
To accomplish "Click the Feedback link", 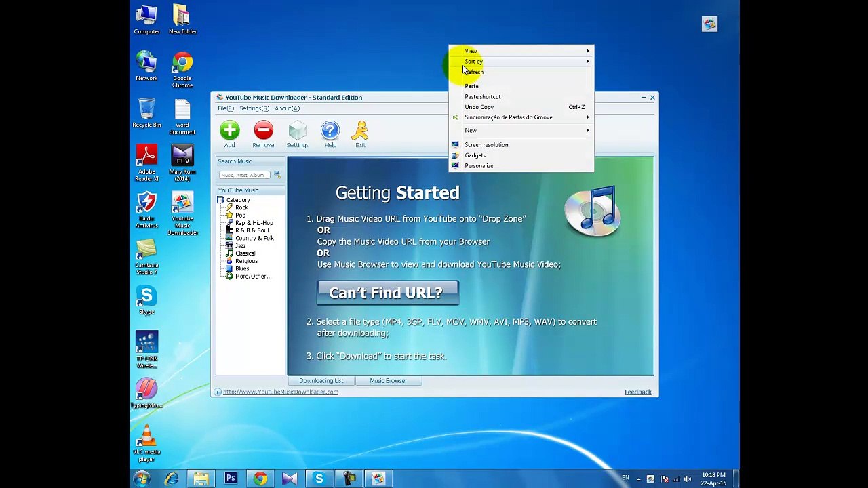I will (x=637, y=392).
